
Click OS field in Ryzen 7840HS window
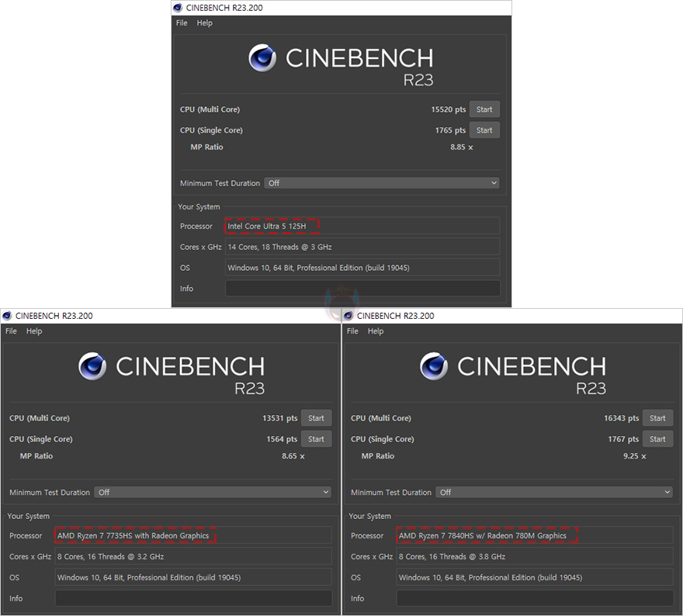point(535,577)
